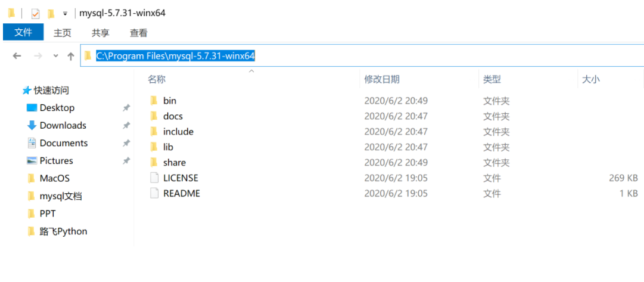Click the folder icon in address bar
Image resolution: width=644 pixels, height=282 pixels.
(88, 55)
